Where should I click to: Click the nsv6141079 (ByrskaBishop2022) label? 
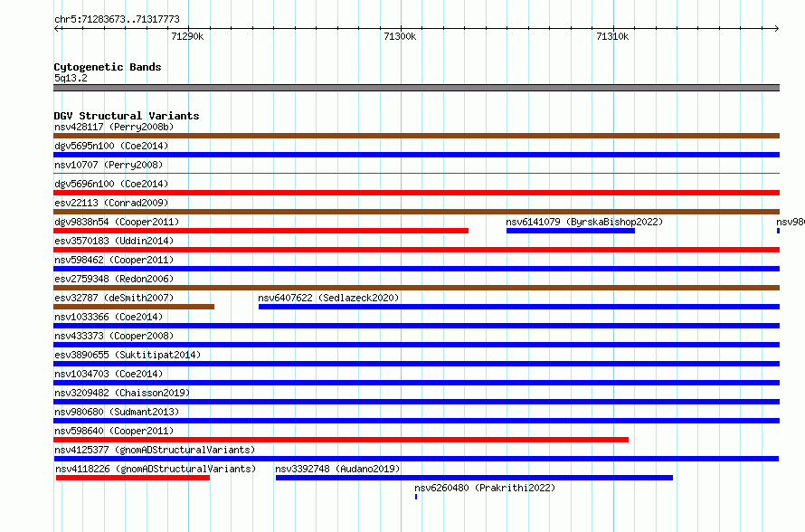coord(584,222)
